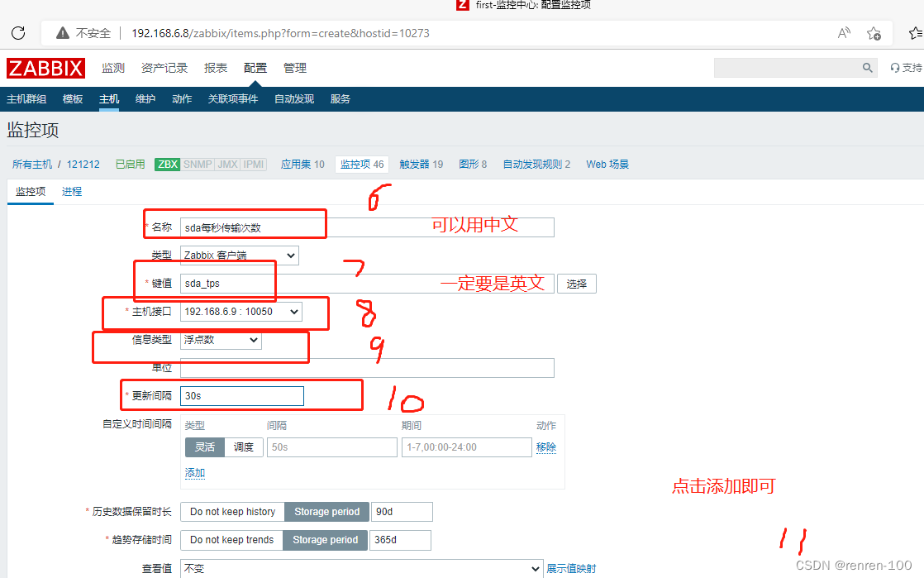Open the 监控项 46 link
The height and width of the screenshot is (578, 924).
362,165
